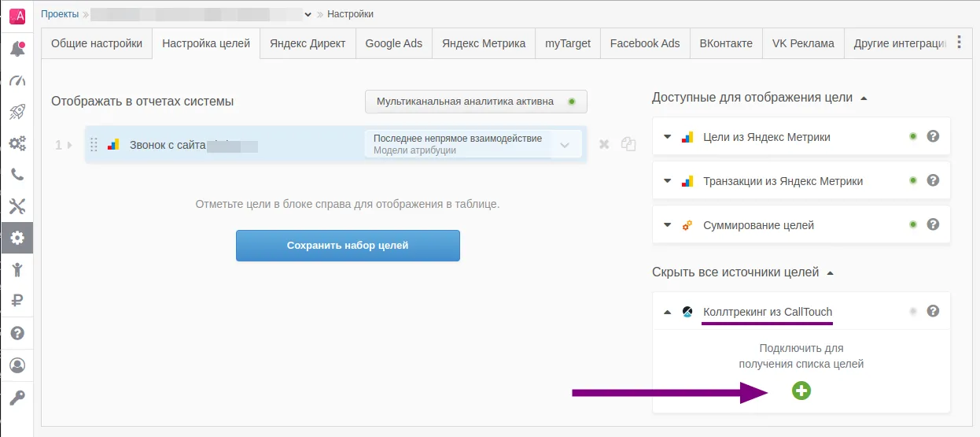This screenshot has height=437, width=980.
Task: Open the double-gears automation icon
Action: pyautogui.click(x=17, y=143)
